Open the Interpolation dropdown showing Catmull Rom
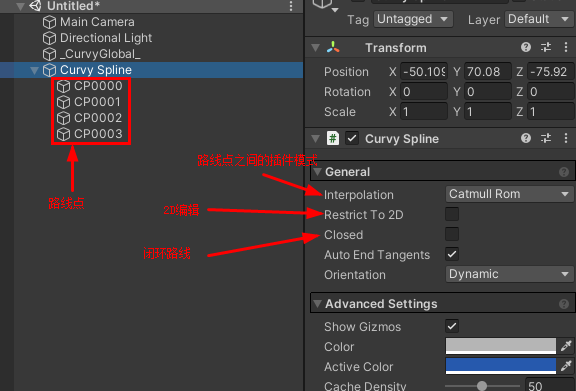Screen dimensions: 576x391 click(x=510, y=194)
